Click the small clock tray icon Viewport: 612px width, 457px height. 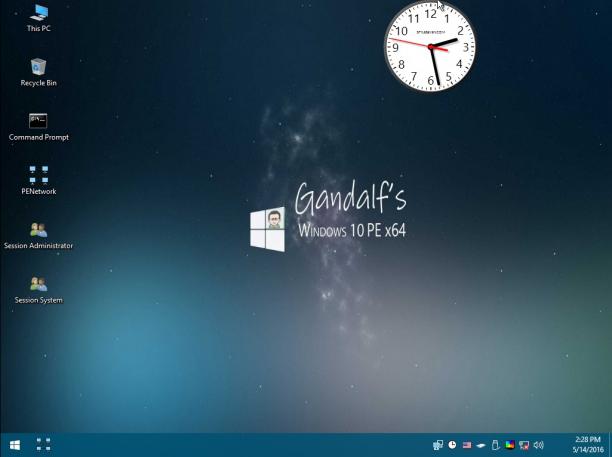tap(452, 445)
